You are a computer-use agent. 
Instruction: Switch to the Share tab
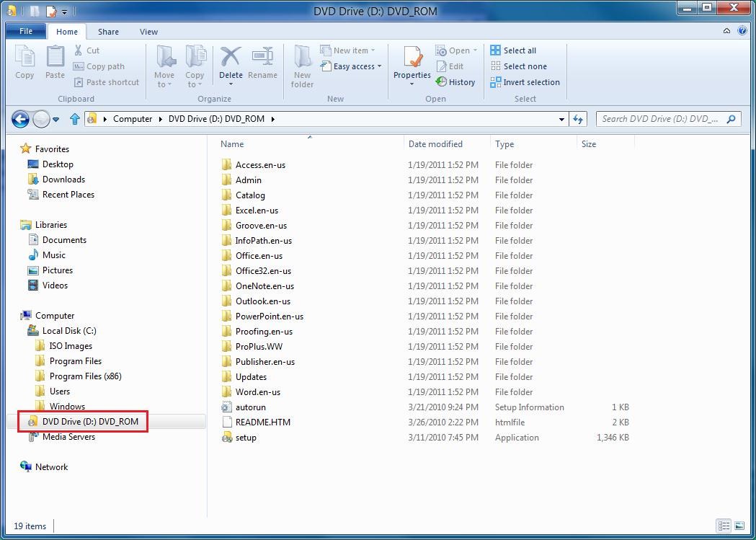[x=108, y=32]
